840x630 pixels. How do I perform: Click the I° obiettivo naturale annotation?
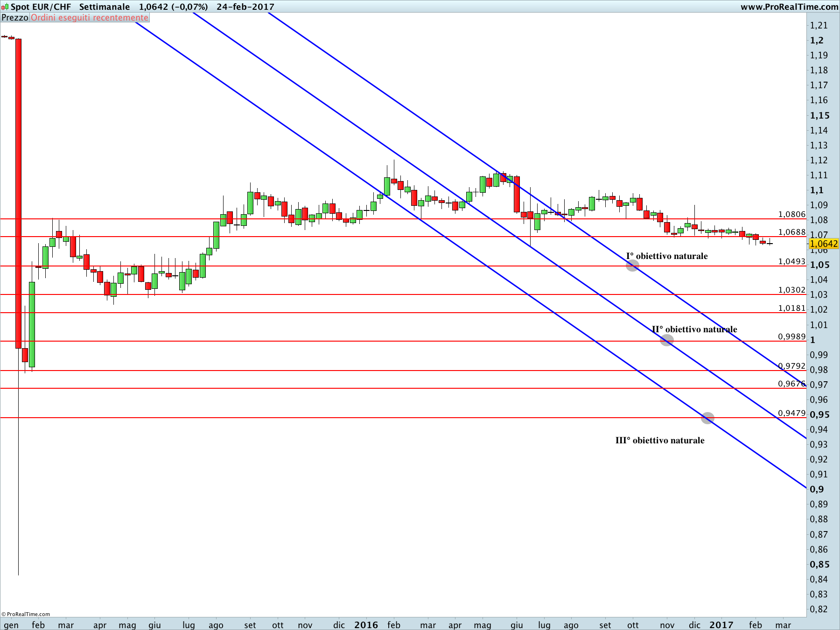click(x=667, y=256)
